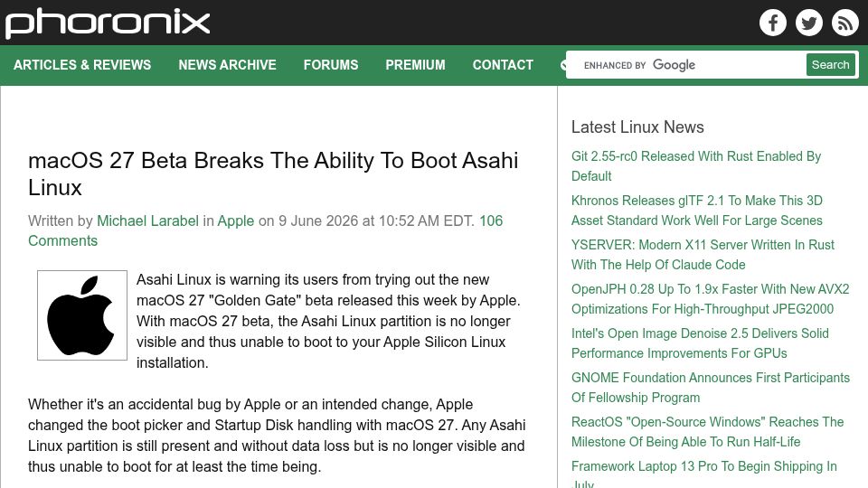Open the Phoronix Twitter icon
This screenshot has width=868, height=488.
[x=808, y=23]
